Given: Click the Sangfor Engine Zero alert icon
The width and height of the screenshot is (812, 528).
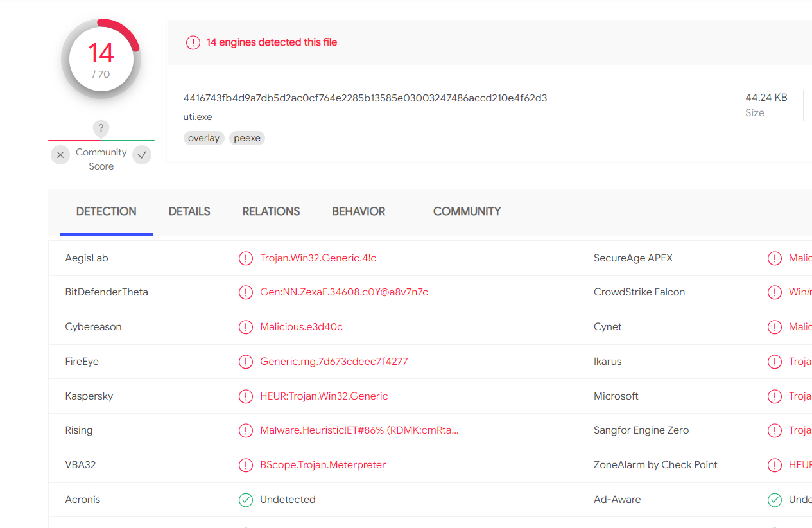Looking at the screenshot, I should pyautogui.click(x=775, y=430).
